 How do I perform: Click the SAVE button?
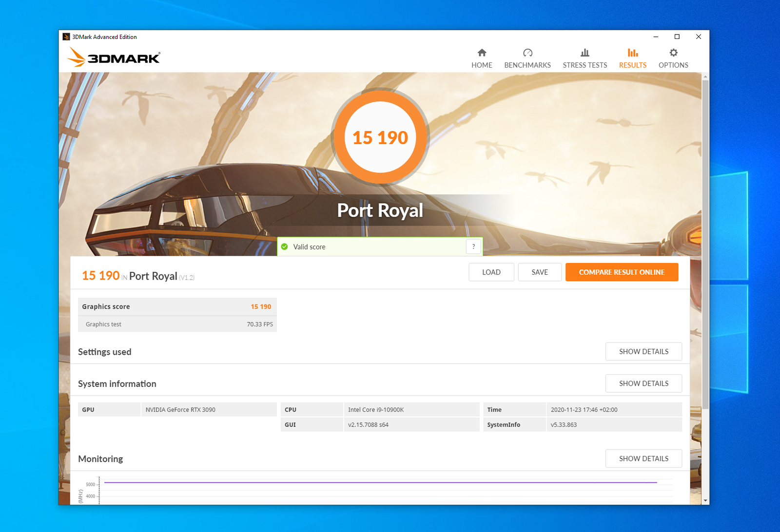click(x=540, y=272)
